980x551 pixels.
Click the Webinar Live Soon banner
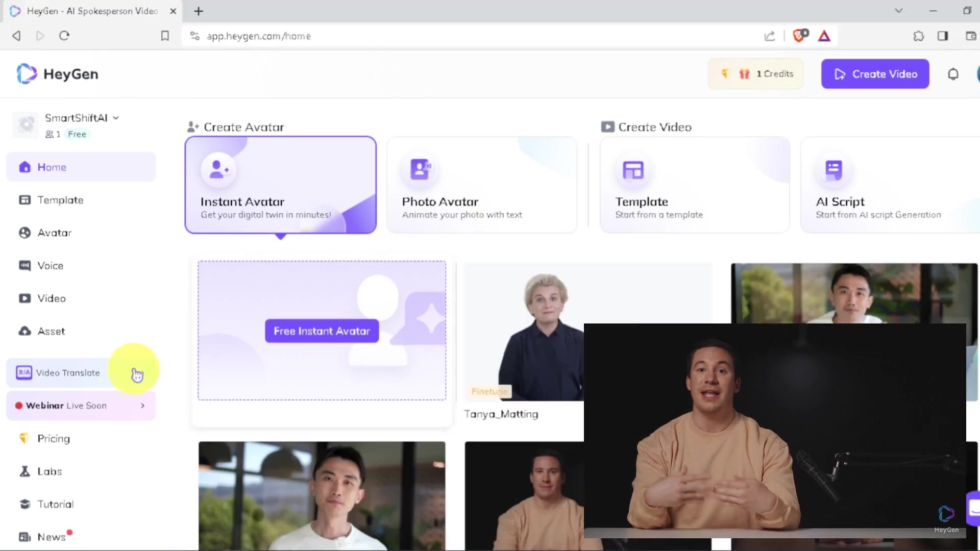tap(81, 406)
